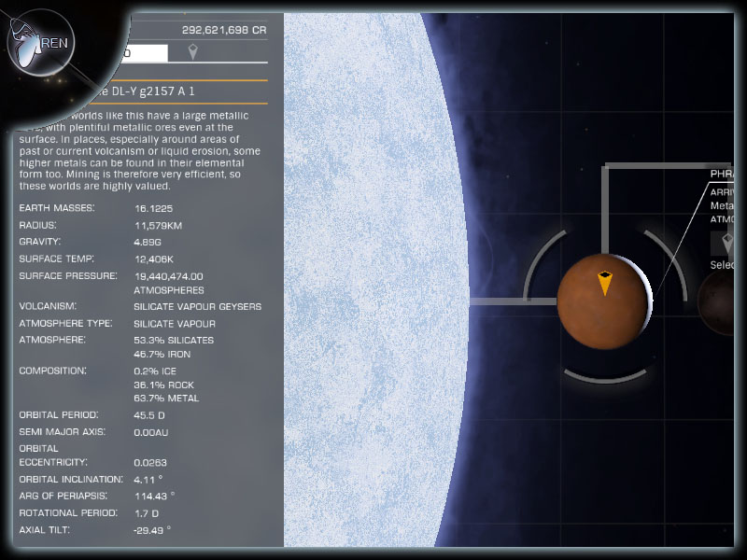This screenshot has width=747, height=560.
Task: Click the 53.3% Silicates atmosphere entry
Action: (174, 341)
